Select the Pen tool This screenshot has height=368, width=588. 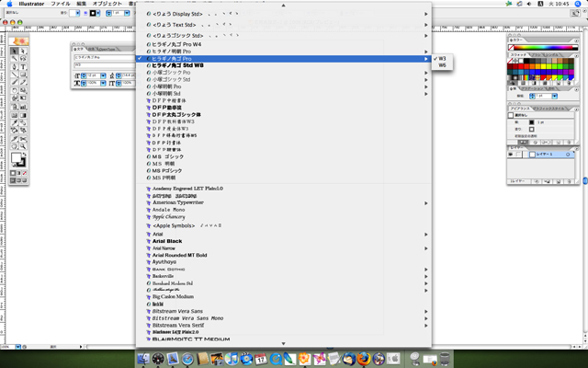pyautogui.click(x=15, y=67)
